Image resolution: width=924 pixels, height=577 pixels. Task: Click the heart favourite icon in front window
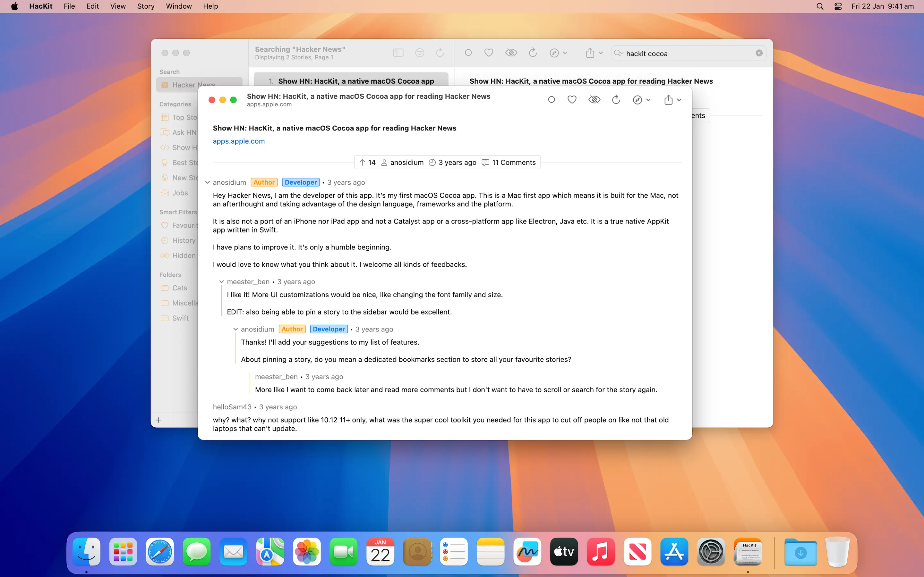tap(572, 100)
